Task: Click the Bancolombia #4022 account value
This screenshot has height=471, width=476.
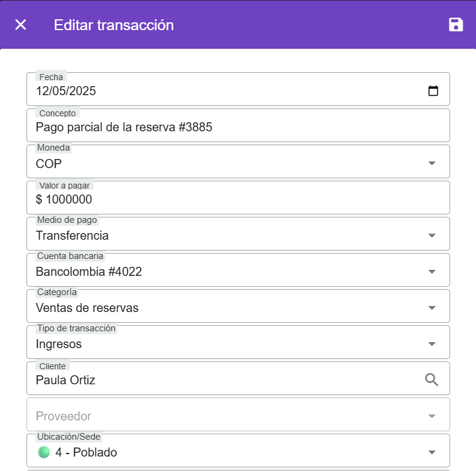Action: click(89, 272)
